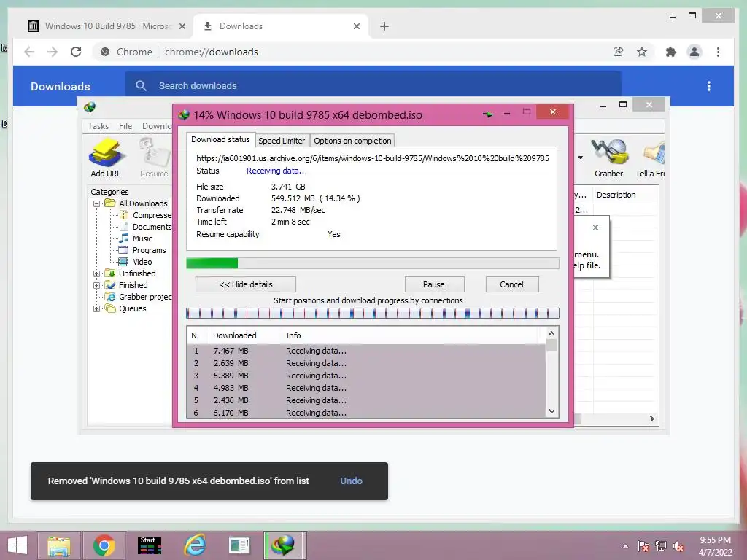This screenshot has height=560, width=747.
Task: Open the Start tiles app on taskbar
Action: pos(150,545)
